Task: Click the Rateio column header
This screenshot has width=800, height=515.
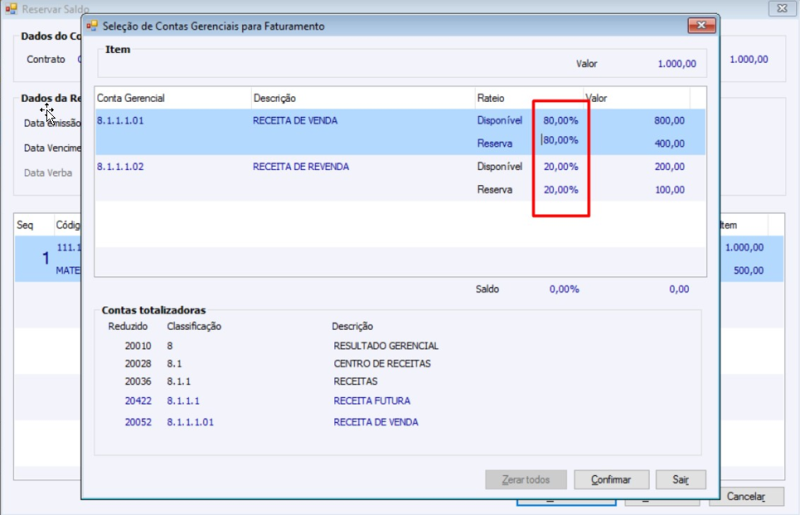Action: (x=529, y=98)
